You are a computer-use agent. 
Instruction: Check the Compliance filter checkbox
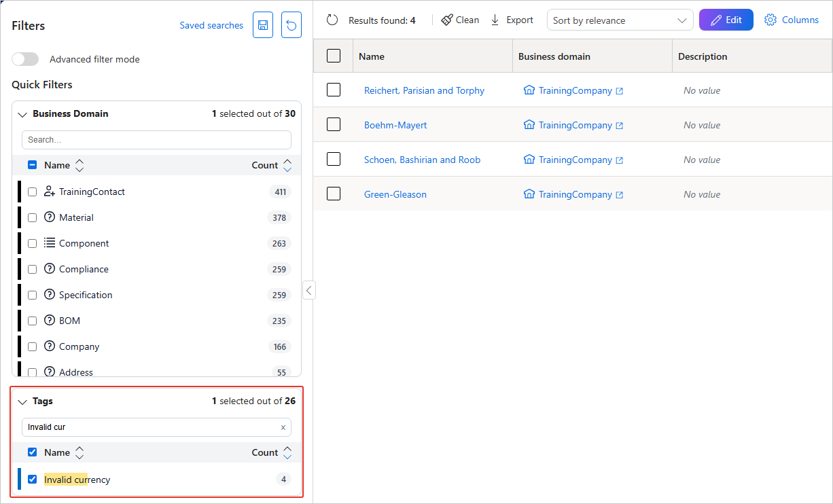coord(32,270)
